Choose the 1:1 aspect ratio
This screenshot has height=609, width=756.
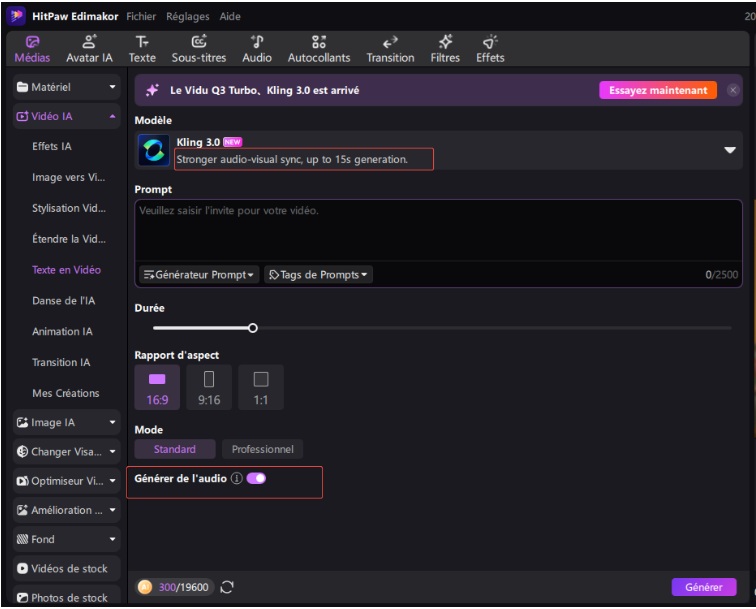(261, 387)
